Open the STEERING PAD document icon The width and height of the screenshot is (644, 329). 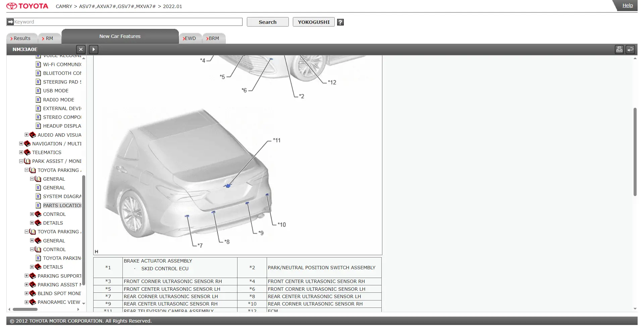pyautogui.click(x=38, y=82)
